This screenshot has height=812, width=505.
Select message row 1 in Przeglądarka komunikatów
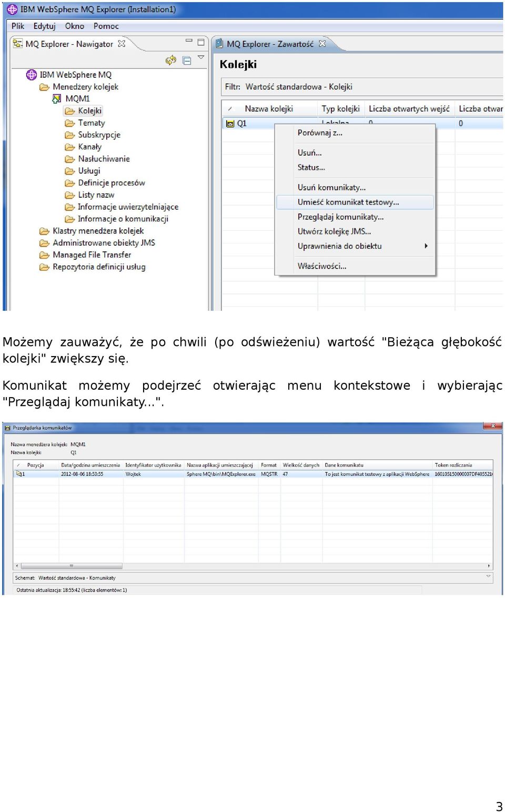pos(253,474)
